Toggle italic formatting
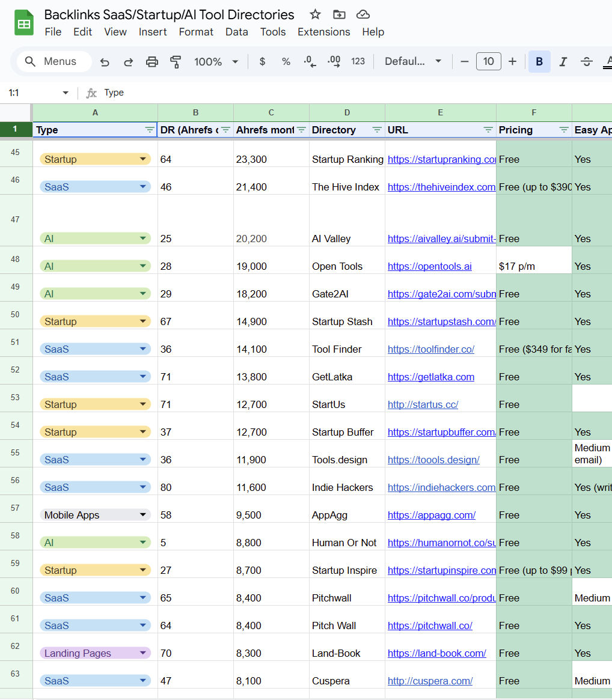Screen dimensions: 612x700 pyautogui.click(x=563, y=62)
